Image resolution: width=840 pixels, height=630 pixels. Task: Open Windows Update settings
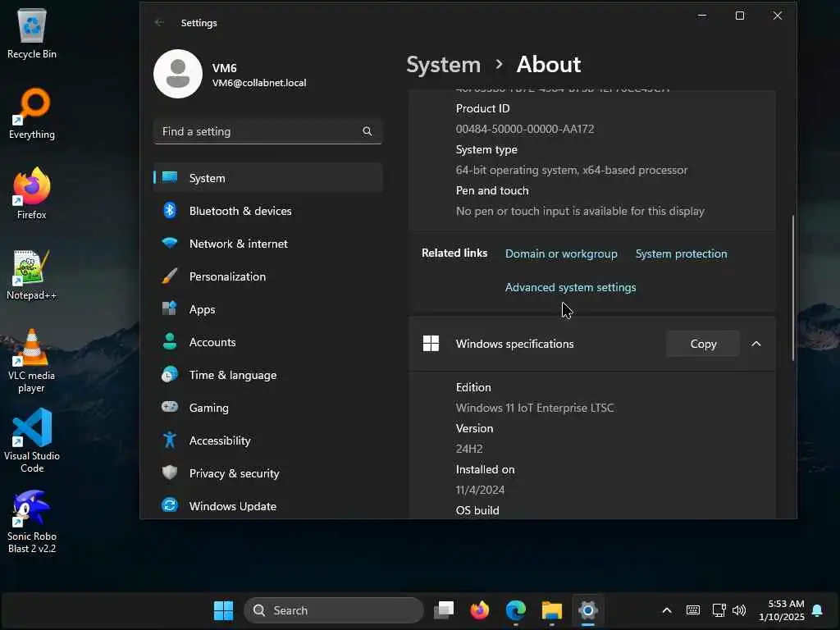pos(268,506)
